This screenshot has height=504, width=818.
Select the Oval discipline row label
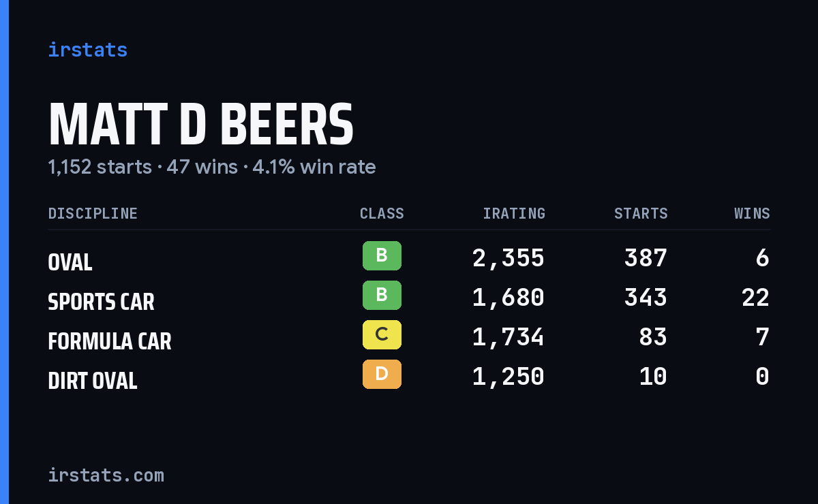70,262
